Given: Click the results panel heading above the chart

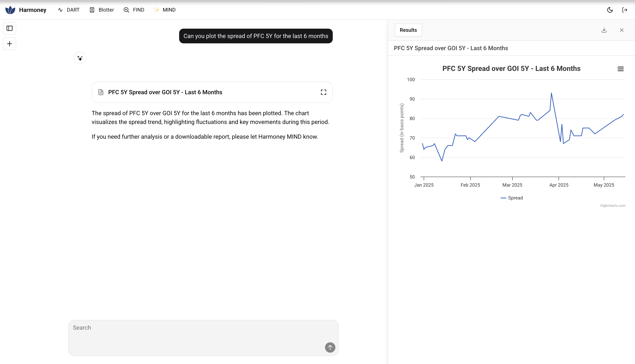Looking at the screenshot, I should (451, 48).
